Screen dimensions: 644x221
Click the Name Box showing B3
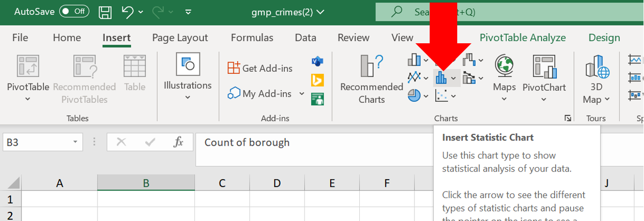click(x=36, y=143)
